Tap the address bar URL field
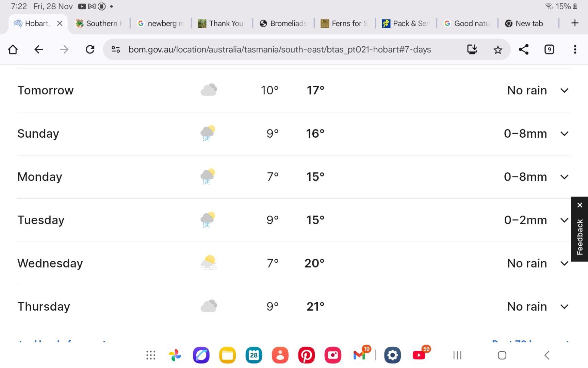Image resolution: width=588 pixels, height=368 pixels. tap(279, 50)
